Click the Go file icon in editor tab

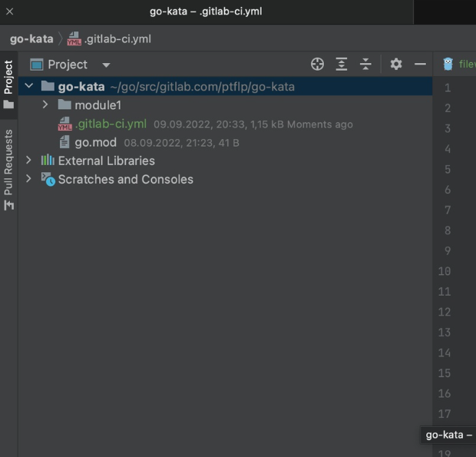pos(448,65)
